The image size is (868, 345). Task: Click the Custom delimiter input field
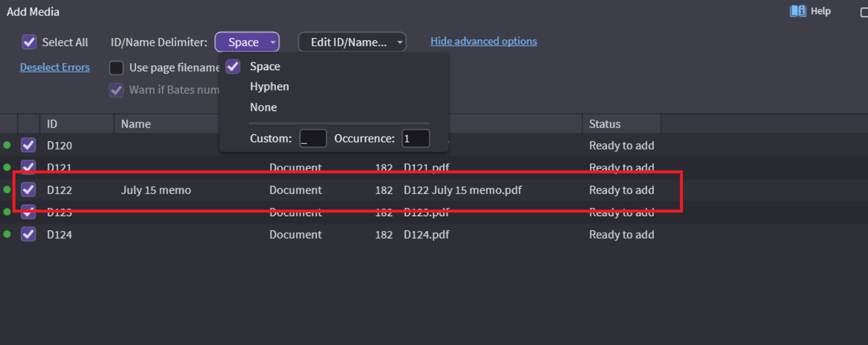pyautogui.click(x=313, y=139)
